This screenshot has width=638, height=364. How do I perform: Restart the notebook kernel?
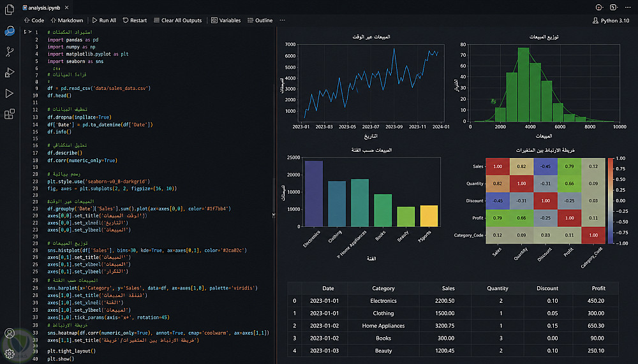pos(135,20)
